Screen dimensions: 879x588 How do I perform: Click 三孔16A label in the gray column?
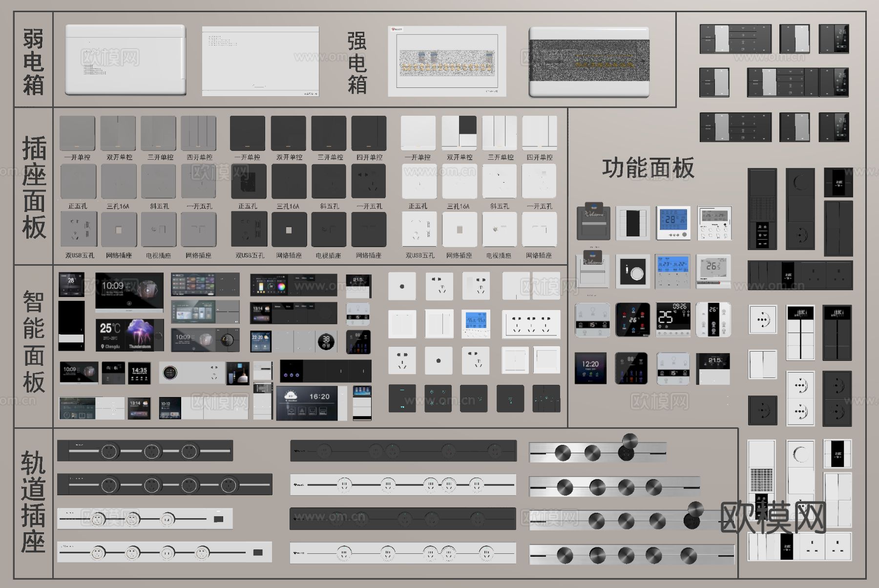[x=118, y=206]
